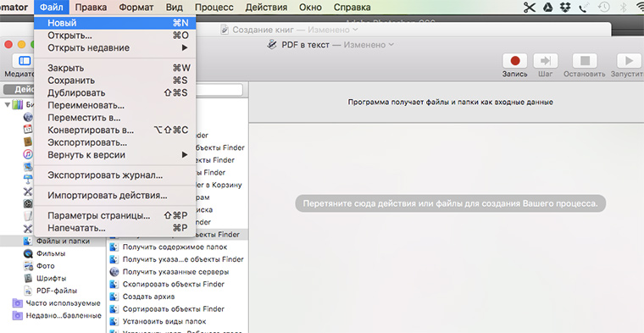Open Создание книг window title dropdown chevron

click(355, 30)
